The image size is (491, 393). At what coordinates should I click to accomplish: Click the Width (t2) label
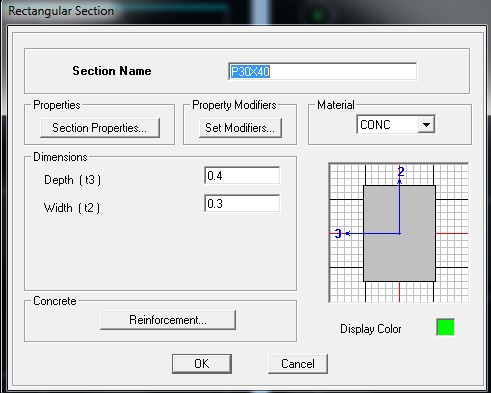click(72, 208)
